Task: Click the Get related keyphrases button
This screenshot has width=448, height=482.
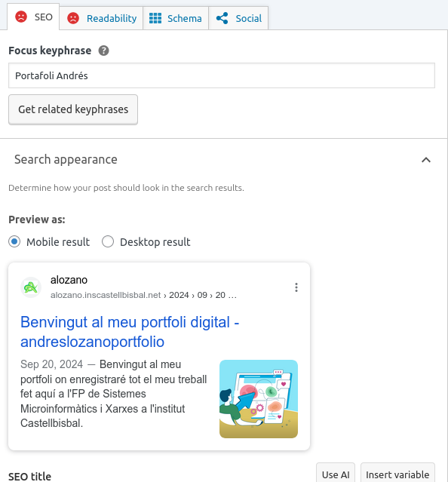Action: (x=73, y=109)
